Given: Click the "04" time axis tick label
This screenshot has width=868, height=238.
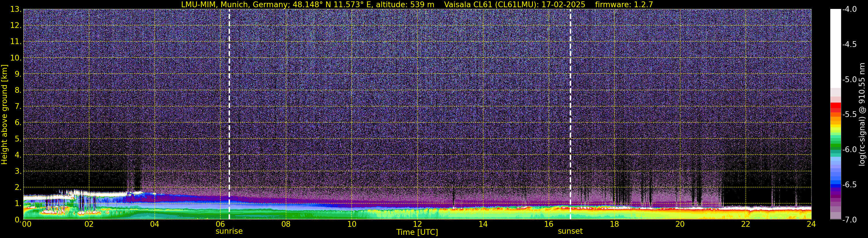Looking at the screenshot, I should pyautogui.click(x=155, y=224).
